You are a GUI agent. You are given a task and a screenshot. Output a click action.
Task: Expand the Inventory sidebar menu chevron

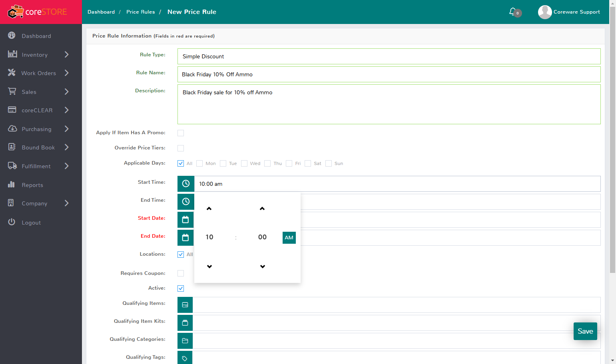pos(67,54)
